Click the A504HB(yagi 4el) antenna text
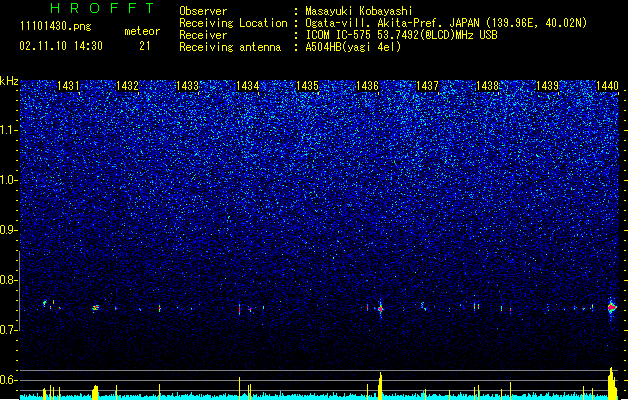 353,47
